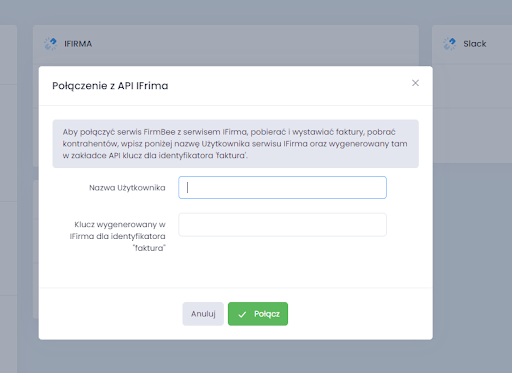Click the IFIRMA integration plug icon
This screenshot has width=512, height=373.
point(51,44)
